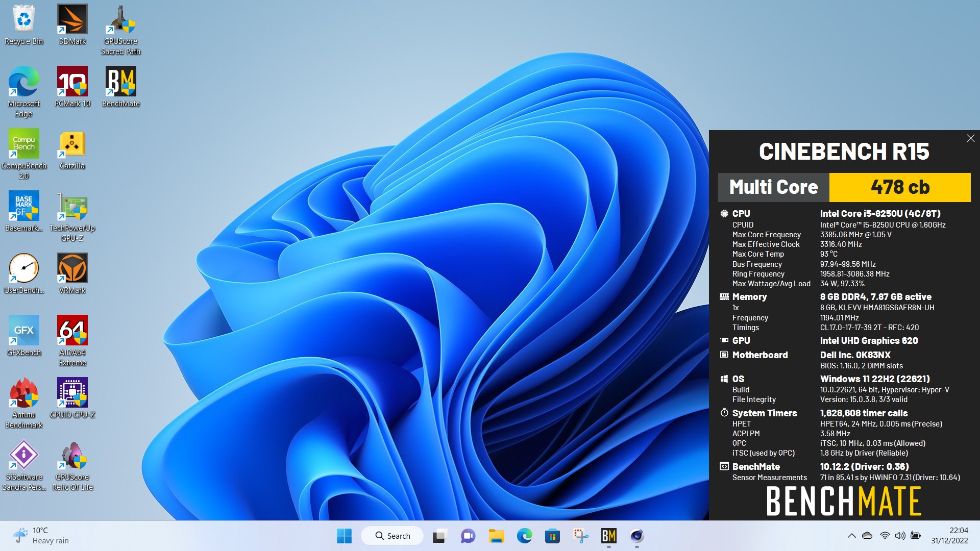
Task: Open Snipping Tool from the taskbar
Action: (581, 536)
